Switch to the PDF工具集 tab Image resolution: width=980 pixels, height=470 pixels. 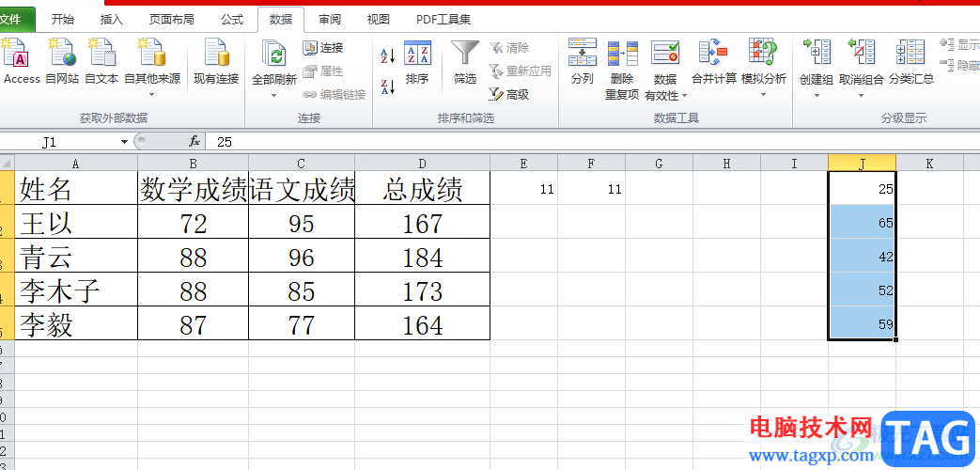tap(443, 20)
